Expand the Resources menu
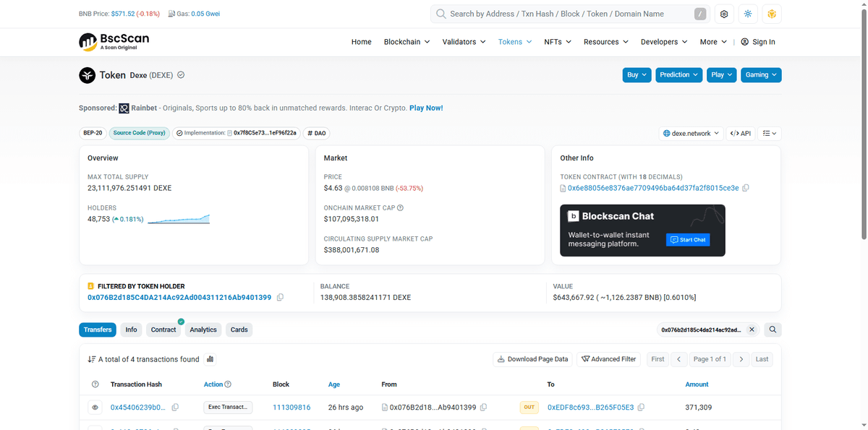868x430 pixels. click(606, 42)
